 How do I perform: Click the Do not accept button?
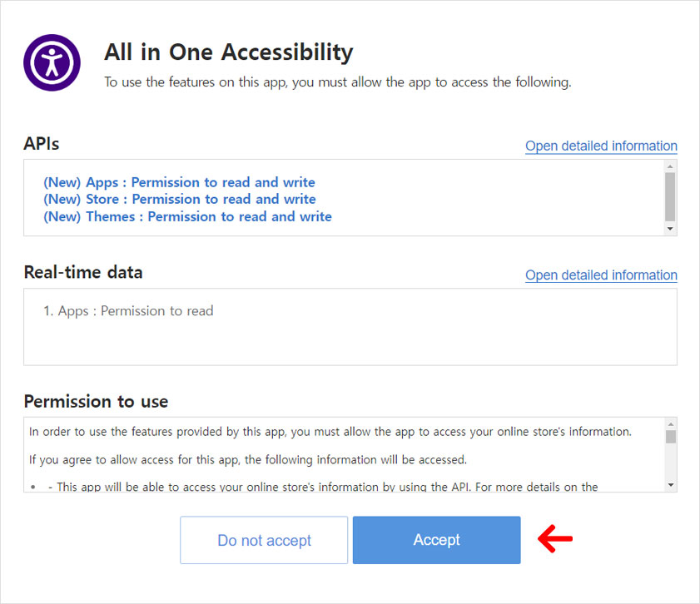tap(264, 540)
